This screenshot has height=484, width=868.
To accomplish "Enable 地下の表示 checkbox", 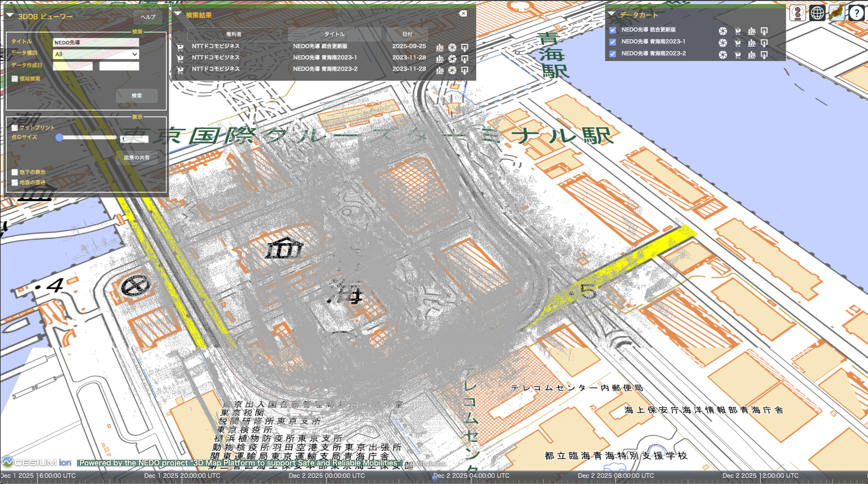I will [15, 172].
